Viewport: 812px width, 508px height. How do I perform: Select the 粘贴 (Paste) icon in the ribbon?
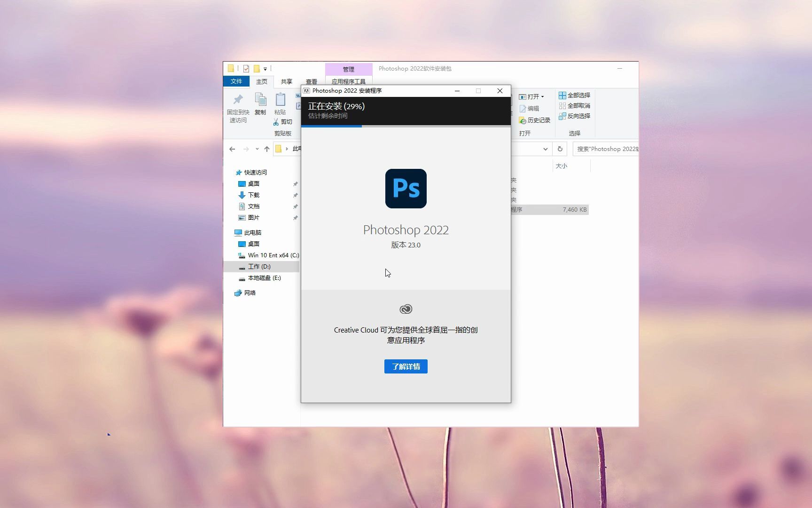point(280,100)
